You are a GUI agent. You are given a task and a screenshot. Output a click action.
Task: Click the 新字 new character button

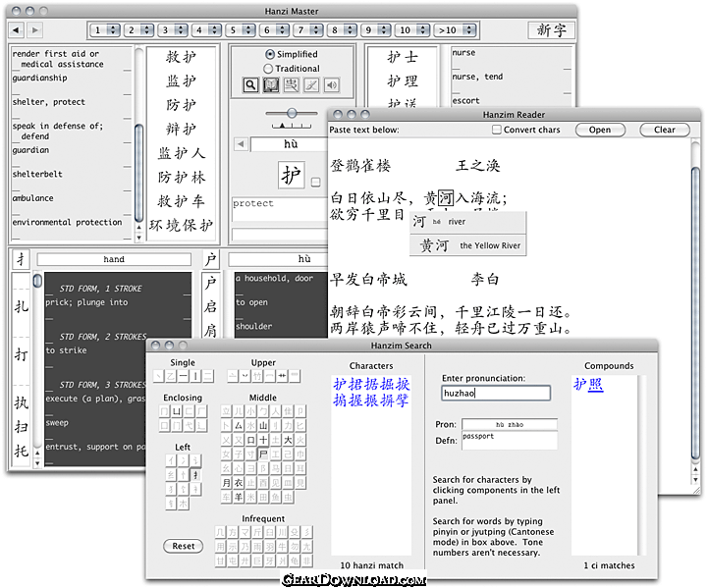[x=552, y=30]
